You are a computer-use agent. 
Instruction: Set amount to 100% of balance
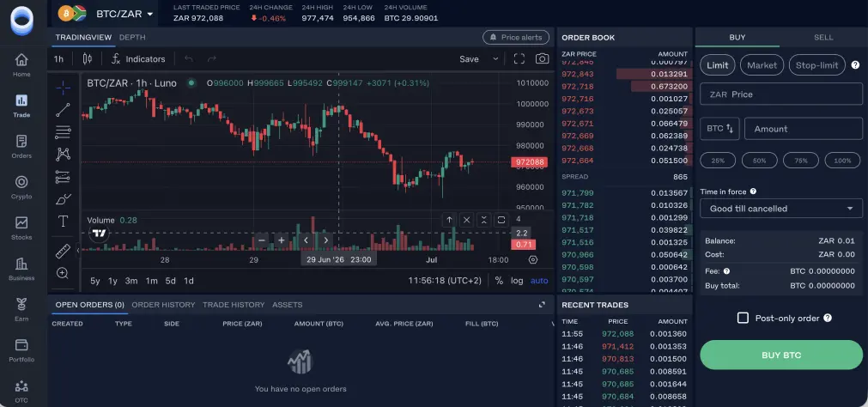pos(842,161)
